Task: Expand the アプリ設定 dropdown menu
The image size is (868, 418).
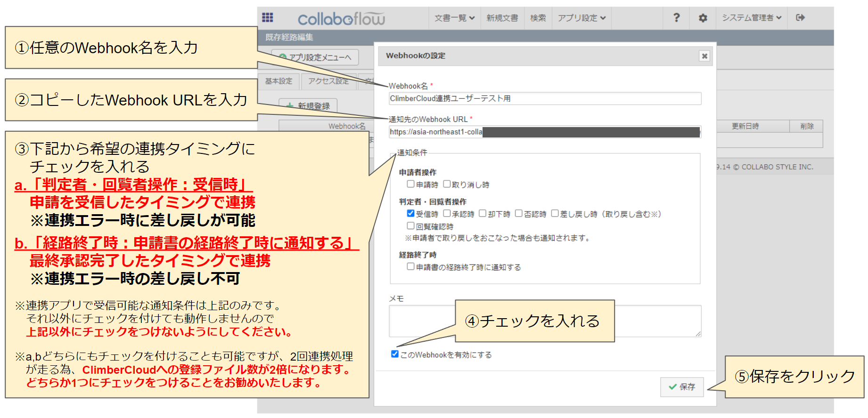Action: pyautogui.click(x=581, y=18)
